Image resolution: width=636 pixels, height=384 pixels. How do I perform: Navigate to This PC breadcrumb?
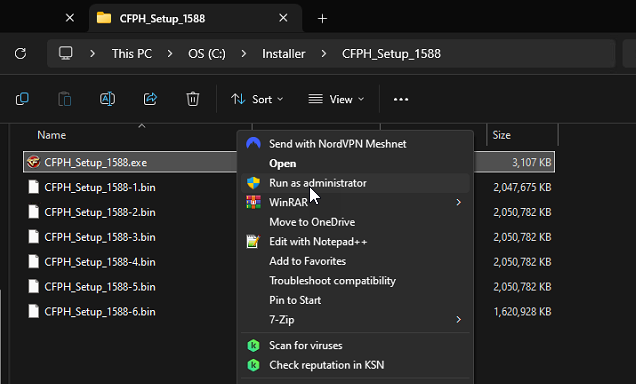tap(132, 54)
